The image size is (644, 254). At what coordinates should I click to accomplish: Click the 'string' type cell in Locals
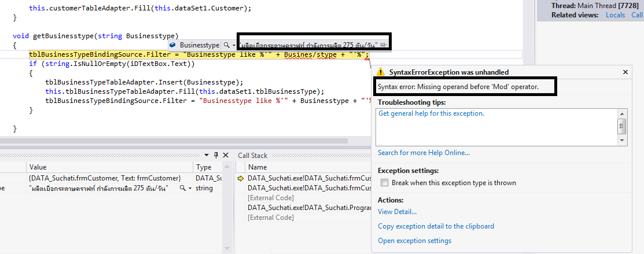click(x=207, y=188)
